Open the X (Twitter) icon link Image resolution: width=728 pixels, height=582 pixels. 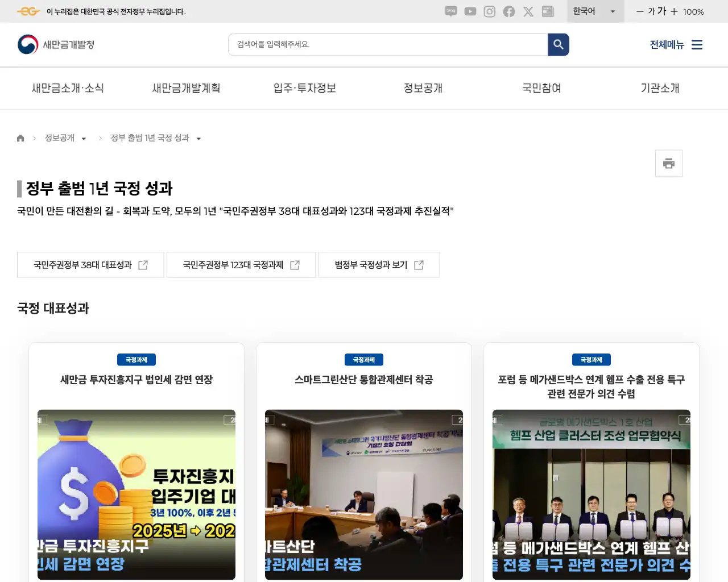click(x=528, y=11)
